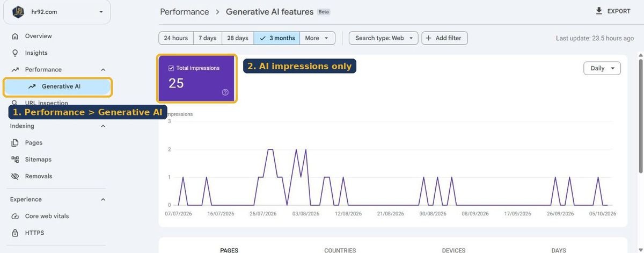Select the 28 days date range
This screenshot has height=253, width=644.
pyautogui.click(x=238, y=38)
